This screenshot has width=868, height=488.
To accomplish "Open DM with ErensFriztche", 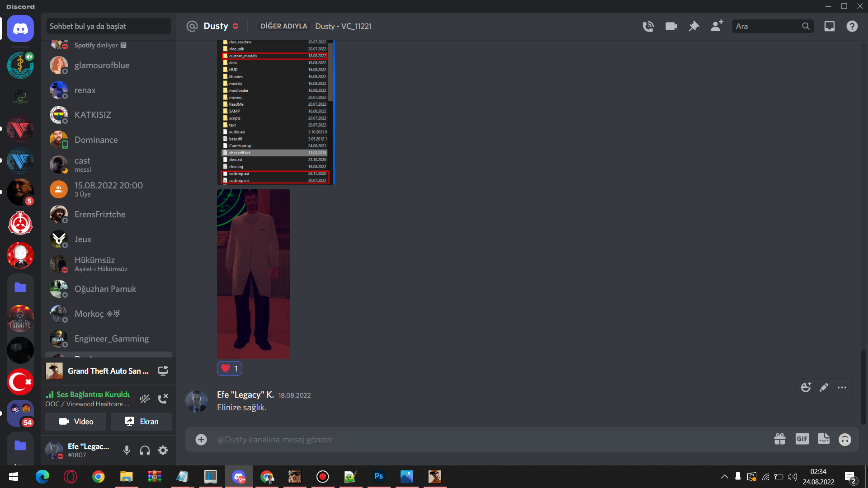I will (108, 214).
